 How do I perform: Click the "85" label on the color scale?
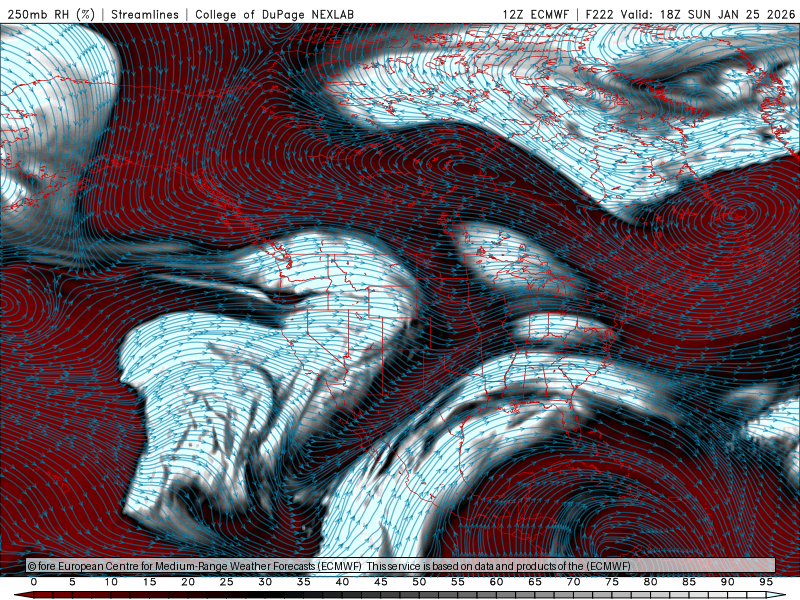(689, 582)
